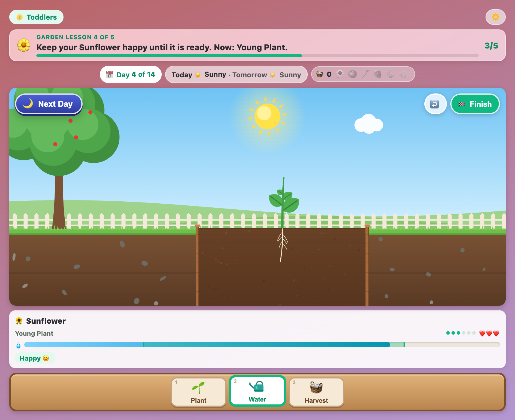
Task: Click the water droplet icon by moisture bar
Action: (18, 345)
